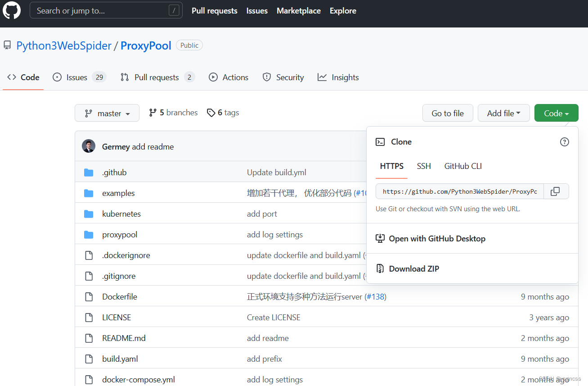Screen dimensions: 588x386
Task: Open Marketplace in the top navigation
Action: click(x=299, y=11)
